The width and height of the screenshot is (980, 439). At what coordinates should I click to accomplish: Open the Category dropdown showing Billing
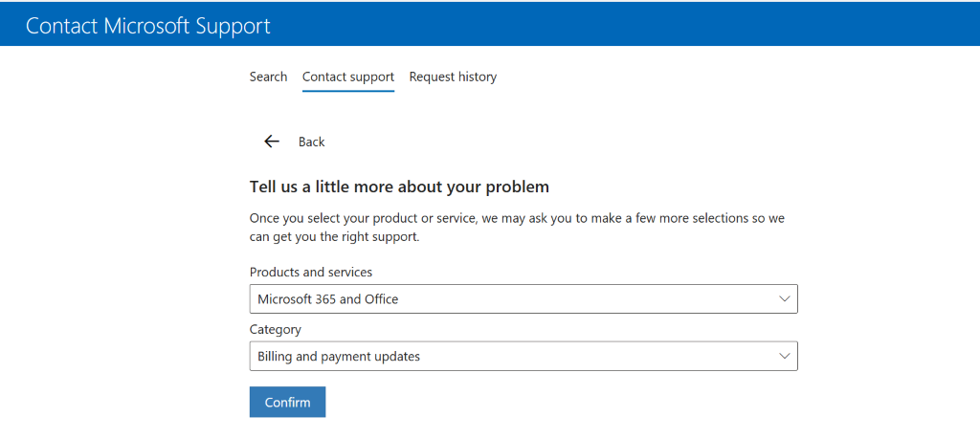tap(523, 356)
